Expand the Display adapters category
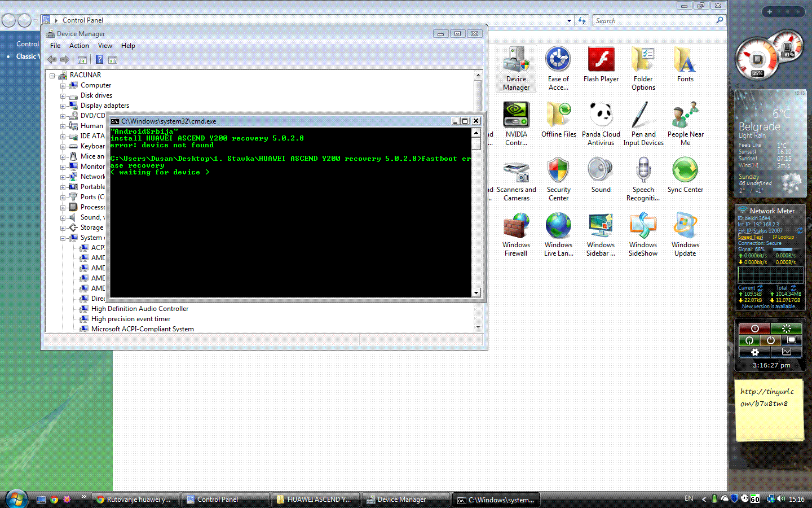Image resolution: width=812 pixels, height=508 pixels. click(x=63, y=106)
